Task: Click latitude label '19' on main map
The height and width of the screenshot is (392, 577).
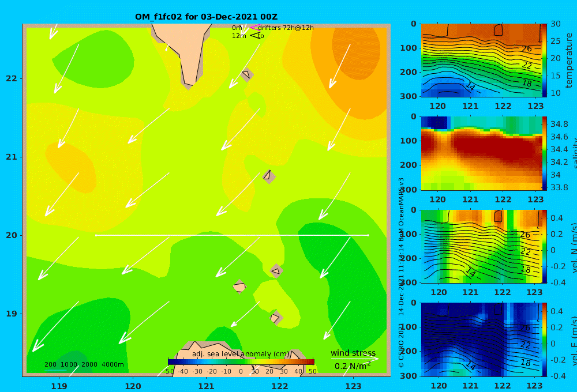Action: pos(12,314)
